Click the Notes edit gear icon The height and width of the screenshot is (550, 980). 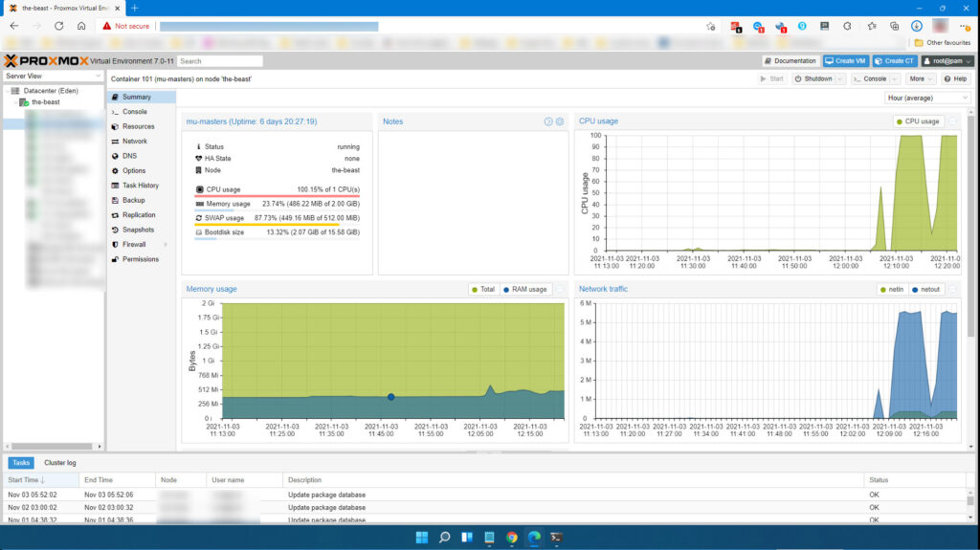pyautogui.click(x=560, y=121)
